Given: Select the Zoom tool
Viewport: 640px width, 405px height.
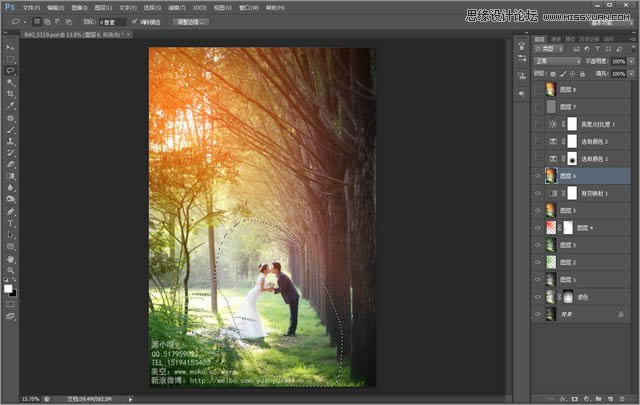Looking at the screenshot, I should click(11, 270).
